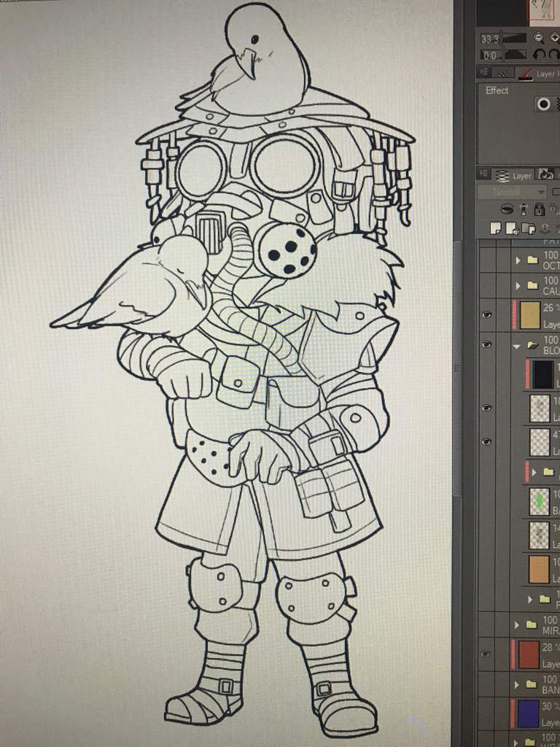Click the subfolder icon beneath the 47% layer

tap(548, 472)
